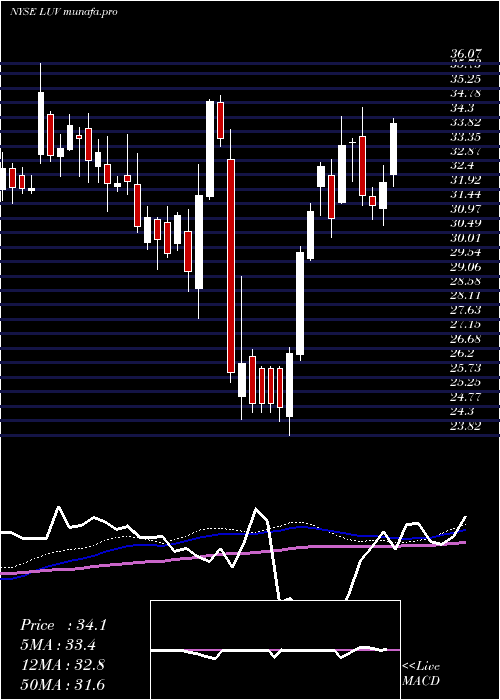Click the 25.73 price axis label
The width and height of the screenshot is (500, 700).
(466, 367)
